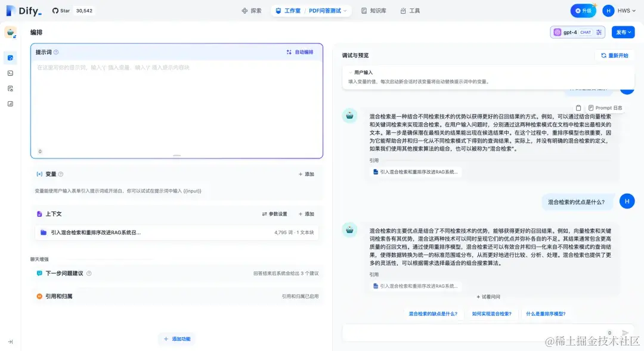The height and width of the screenshot is (351, 644).
Task: Ask suggested question 混合检索的缺点是什么?
Action: pyautogui.click(x=433, y=313)
